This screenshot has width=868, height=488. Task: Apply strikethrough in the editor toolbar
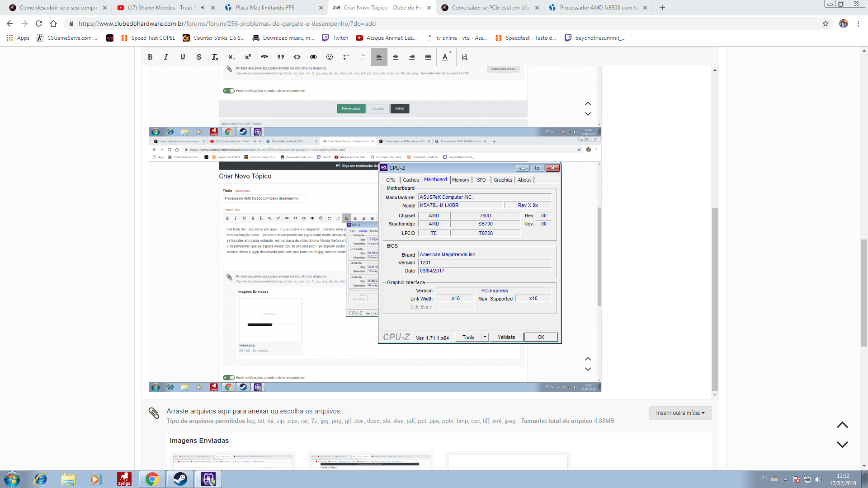199,57
